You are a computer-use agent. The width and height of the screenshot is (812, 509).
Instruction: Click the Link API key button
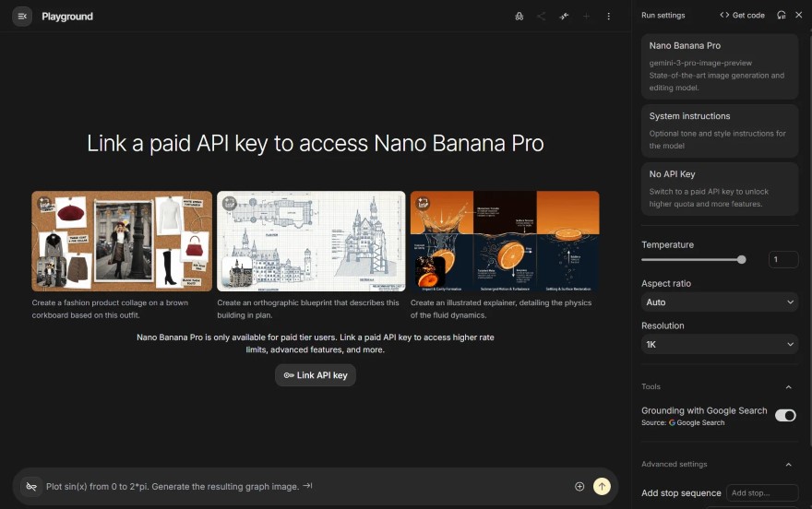pyautogui.click(x=316, y=375)
